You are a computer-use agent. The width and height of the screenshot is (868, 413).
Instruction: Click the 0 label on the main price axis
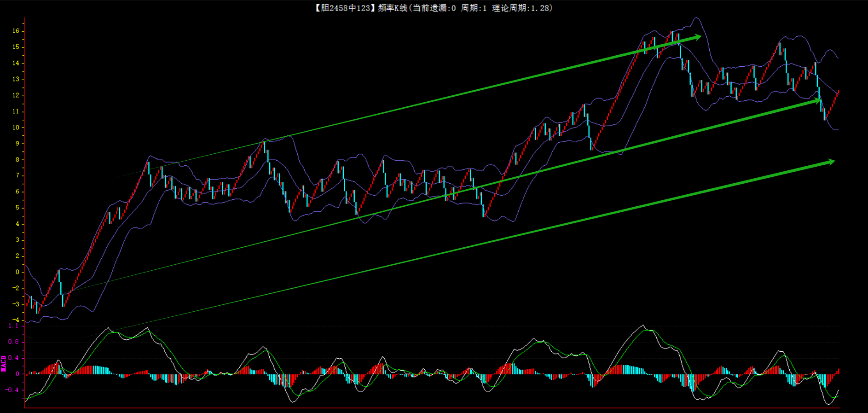(x=17, y=272)
